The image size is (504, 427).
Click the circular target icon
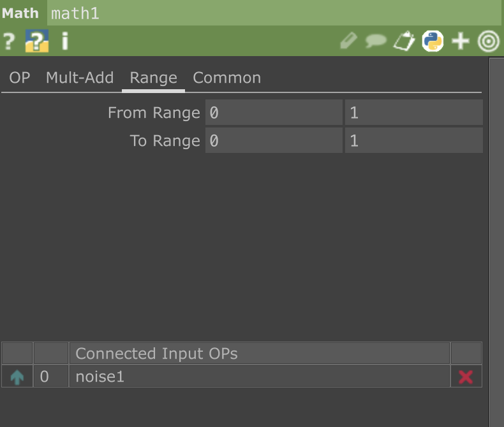tap(488, 42)
